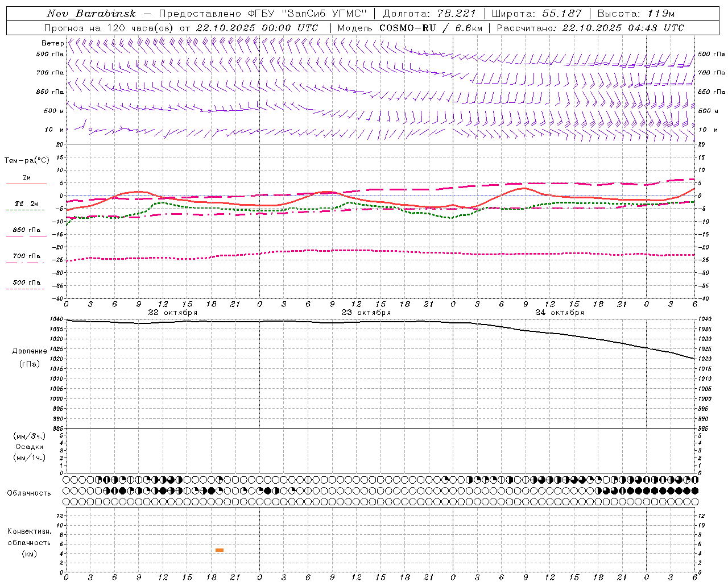Image resolution: width=728 pixels, height=582 pixels.
Task: Click the Ветер wind panel label
Action: (52, 43)
